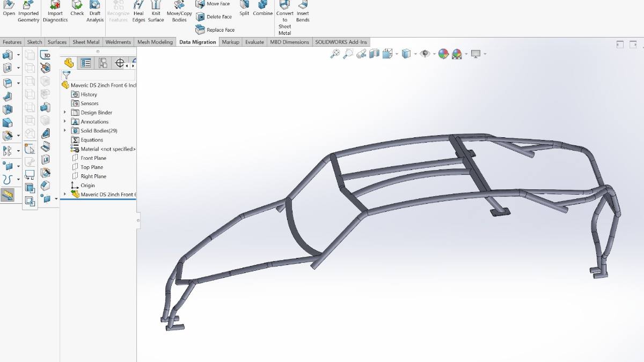Click the Apply Scene icon
644x362 pixels.
(x=457, y=54)
